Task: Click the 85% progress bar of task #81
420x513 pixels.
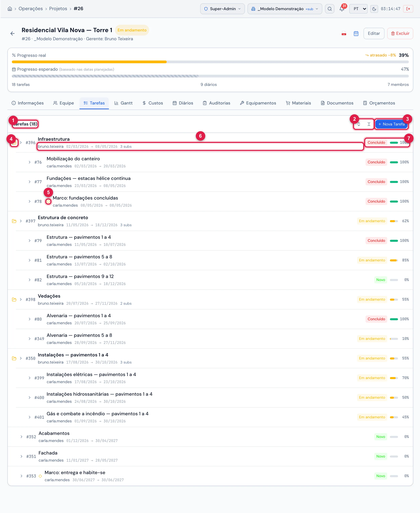Action: [x=394, y=260]
